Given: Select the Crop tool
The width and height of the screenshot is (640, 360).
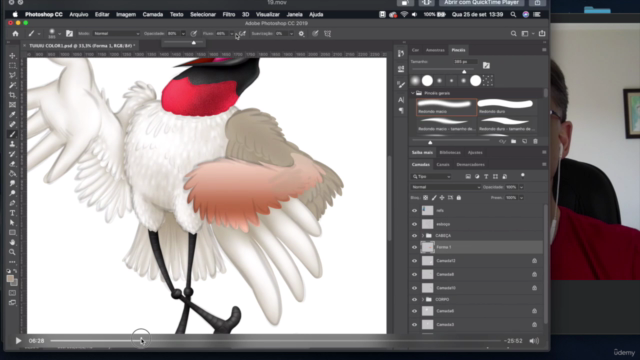Looking at the screenshot, I should (x=12, y=95).
